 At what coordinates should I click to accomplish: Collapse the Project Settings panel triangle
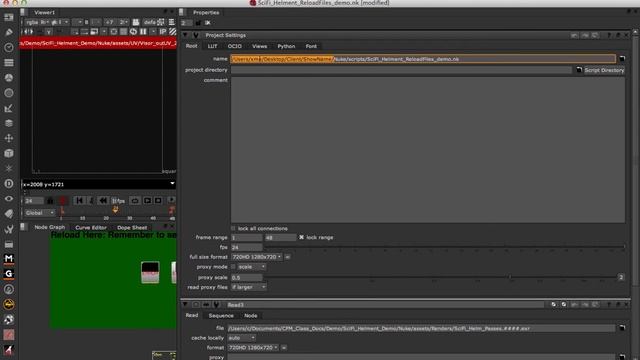(185, 35)
